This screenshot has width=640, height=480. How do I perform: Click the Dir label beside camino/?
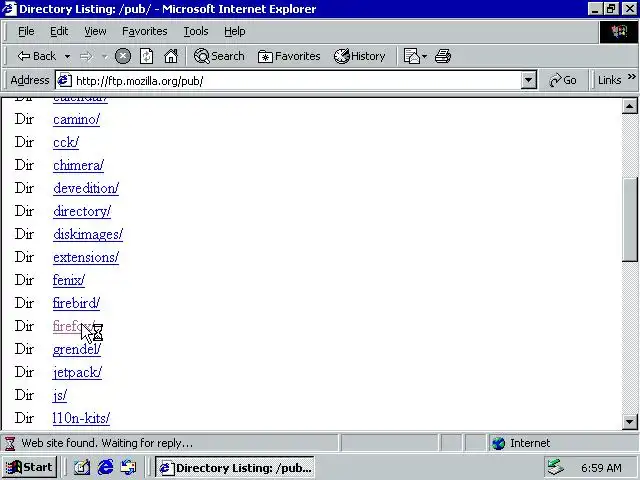[24, 119]
